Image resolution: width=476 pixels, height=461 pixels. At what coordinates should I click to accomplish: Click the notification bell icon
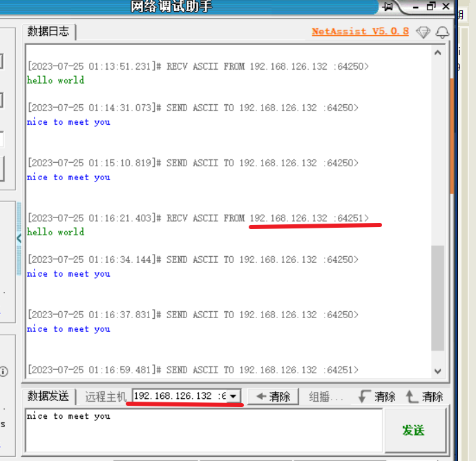(x=442, y=32)
